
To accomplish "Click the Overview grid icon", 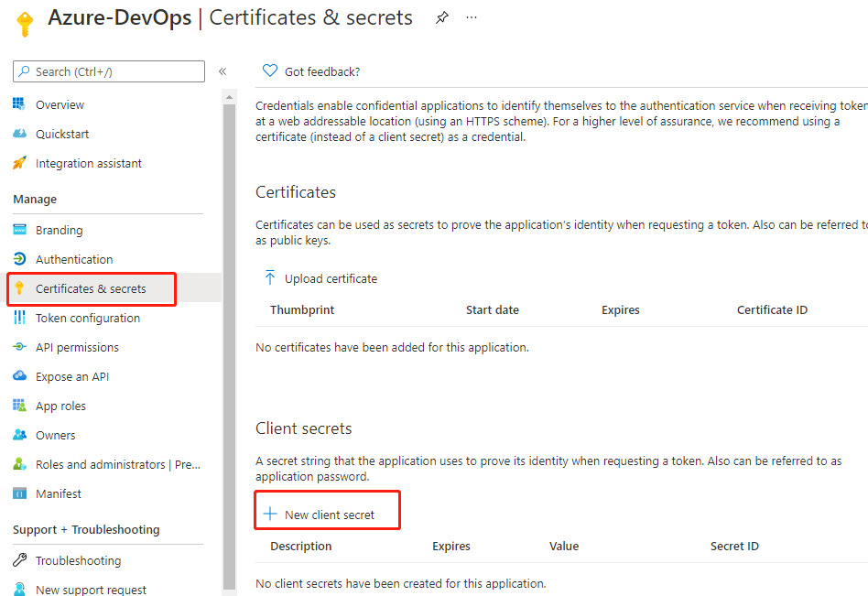I will 19,104.
